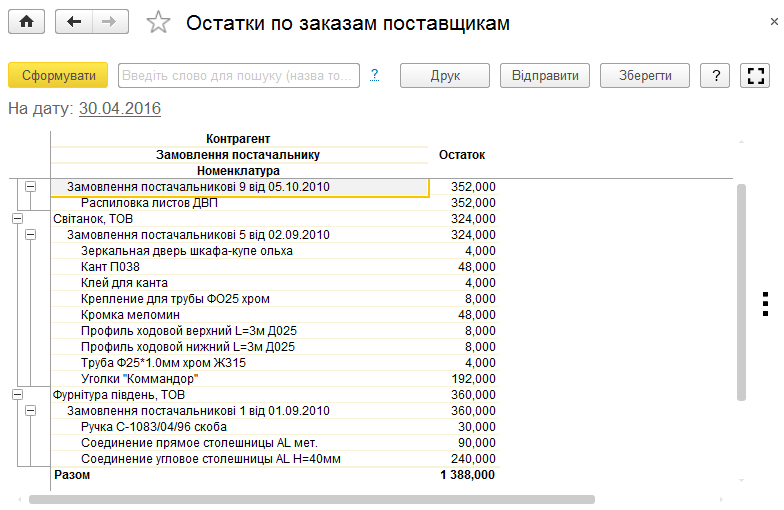Image resolution: width=784 pixels, height=510 pixels.
Task: Toggle full screen mode icon
Action: [755, 76]
